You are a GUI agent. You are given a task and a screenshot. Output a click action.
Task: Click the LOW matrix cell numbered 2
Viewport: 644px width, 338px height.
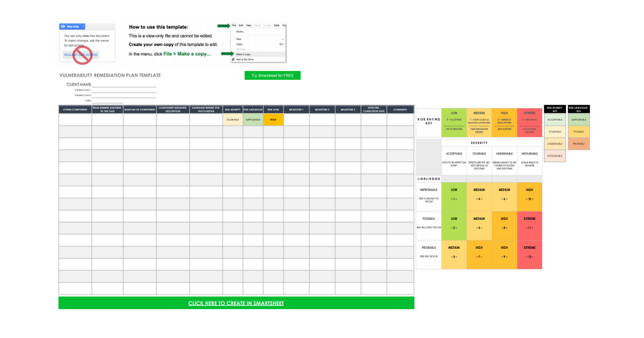pyautogui.click(x=454, y=225)
